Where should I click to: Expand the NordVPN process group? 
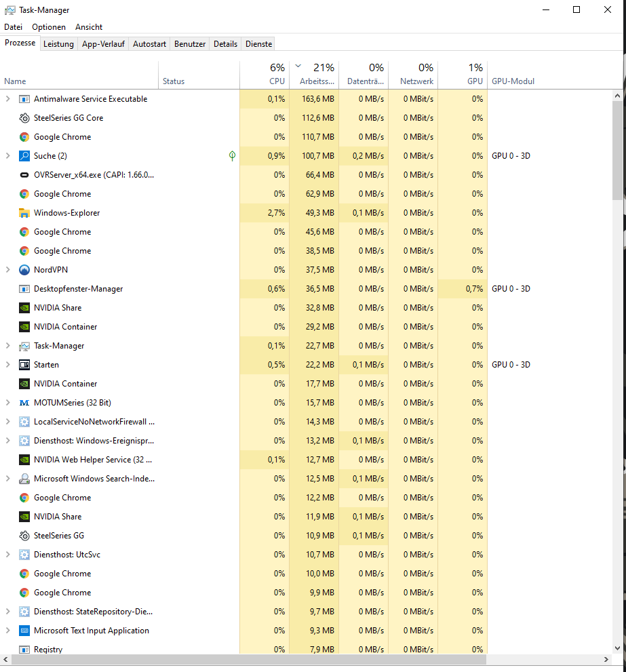click(x=7, y=270)
